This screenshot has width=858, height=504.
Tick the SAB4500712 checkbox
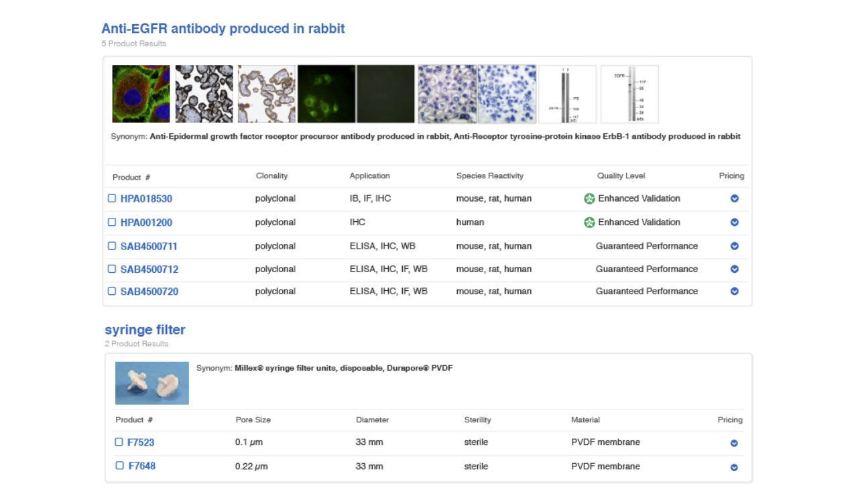(x=112, y=269)
